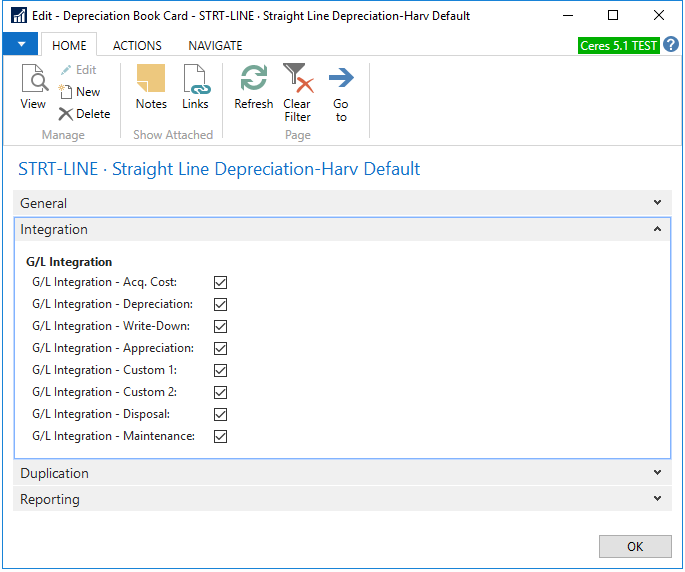Image resolution: width=685 pixels, height=572 pixels.
Task: Toggle G/L Integration - Maintenance checkbox
Action: (221, 437)
